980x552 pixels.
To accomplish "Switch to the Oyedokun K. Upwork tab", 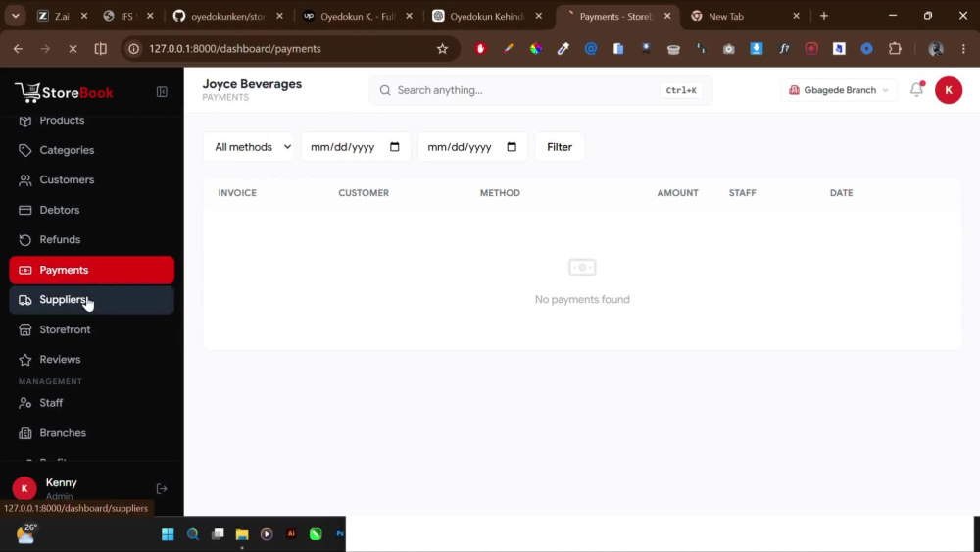I will tap(357, 17).
